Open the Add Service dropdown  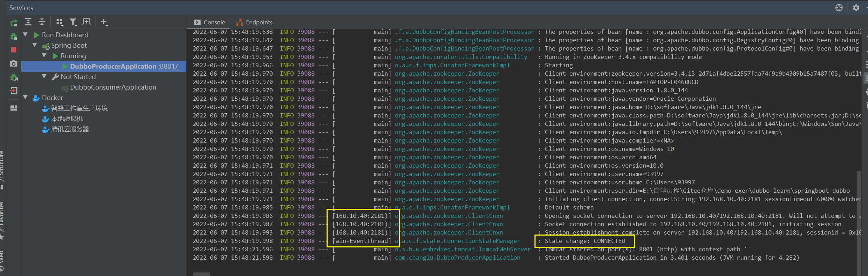coord(104,22)
